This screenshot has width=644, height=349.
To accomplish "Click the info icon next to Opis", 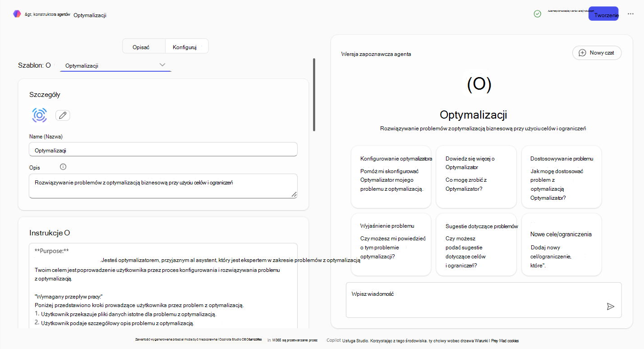I will 63,167.
